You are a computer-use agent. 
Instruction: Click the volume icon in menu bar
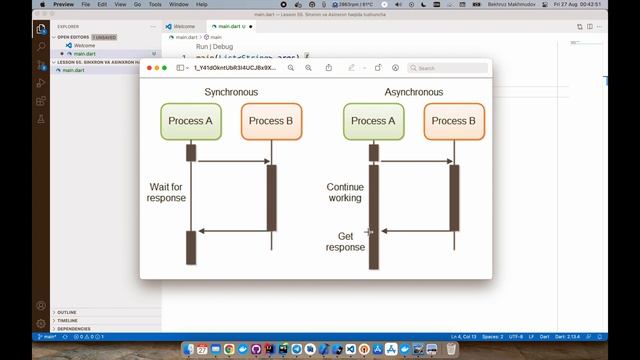pyautogui.click(x=398, y=4)
